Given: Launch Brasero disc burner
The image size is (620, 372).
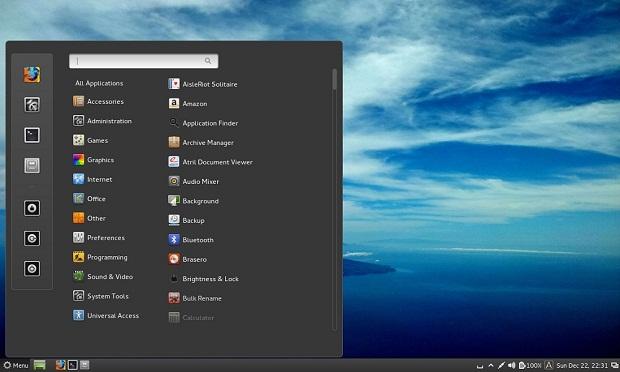Looking at the screenshot, I should [x=187, y=259].
